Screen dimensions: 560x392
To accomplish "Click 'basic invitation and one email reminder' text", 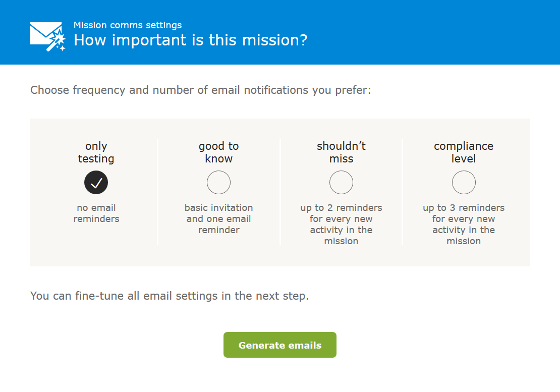I will pos(218,218).
